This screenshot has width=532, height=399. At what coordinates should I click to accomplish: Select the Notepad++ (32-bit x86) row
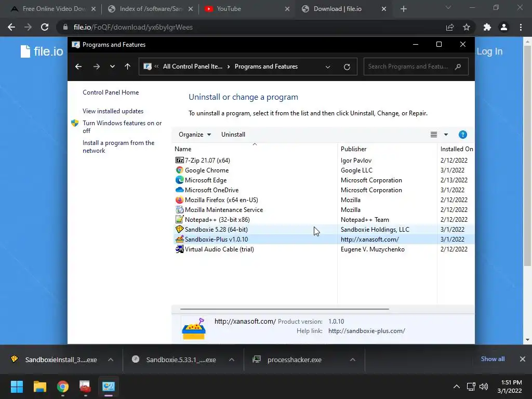click(324, 220)
